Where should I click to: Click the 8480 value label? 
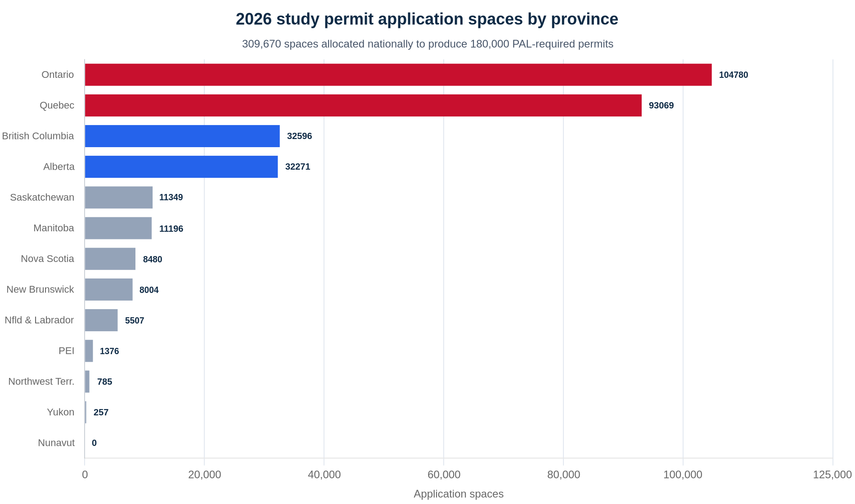pos(153,260)
